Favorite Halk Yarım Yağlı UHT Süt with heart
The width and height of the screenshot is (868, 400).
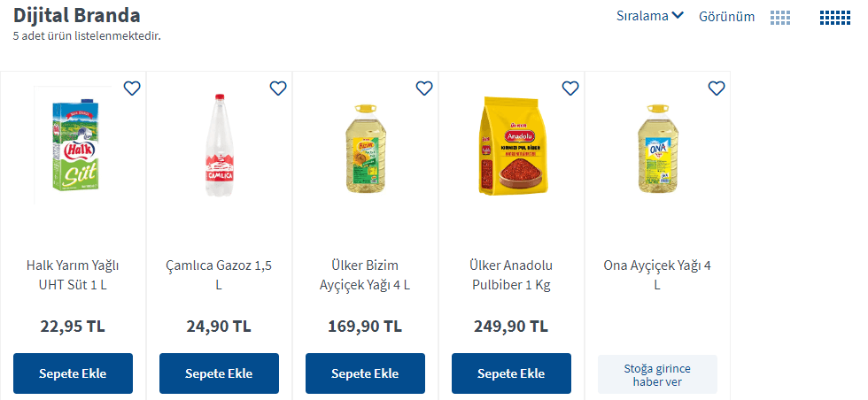[x=132, y=88]
